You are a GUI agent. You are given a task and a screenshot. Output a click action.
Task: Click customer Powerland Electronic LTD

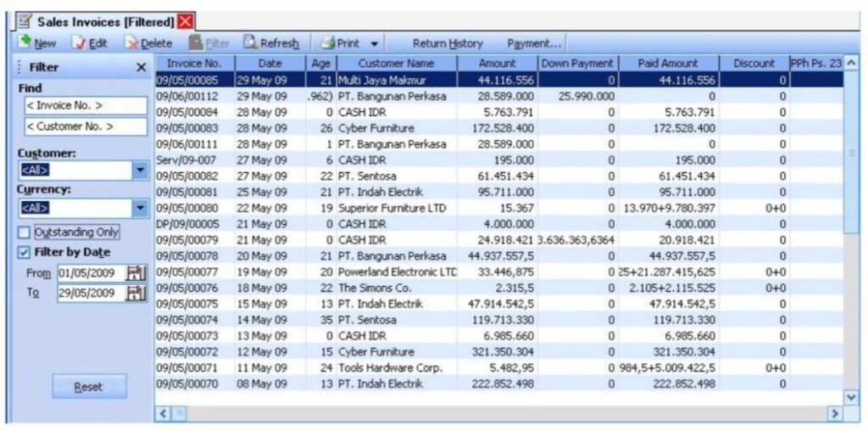point(398,272)
